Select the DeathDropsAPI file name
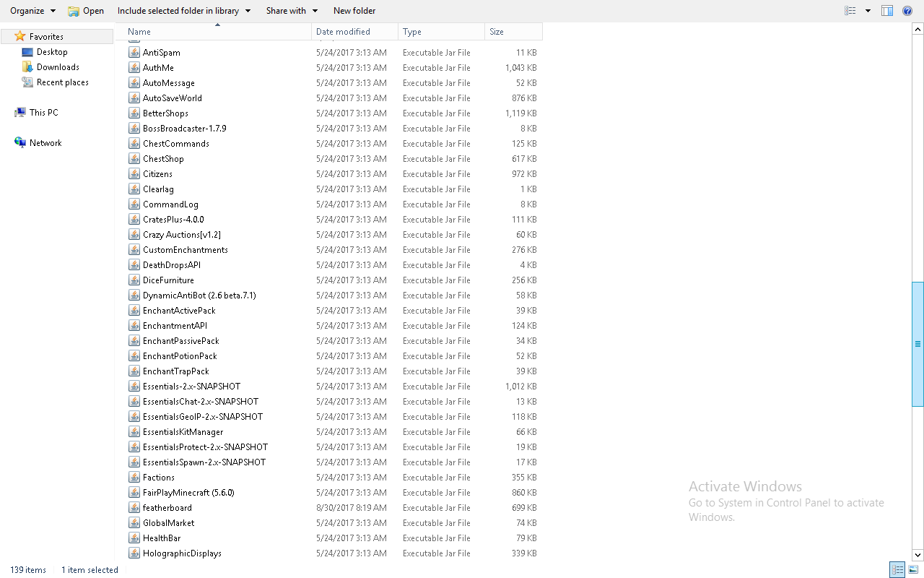 coord(172,265)
